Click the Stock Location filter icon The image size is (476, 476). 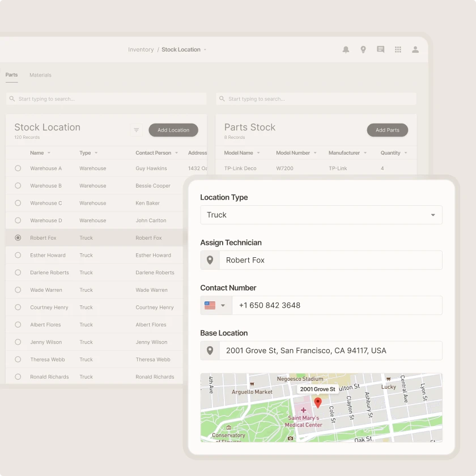[x=137, y=130]
